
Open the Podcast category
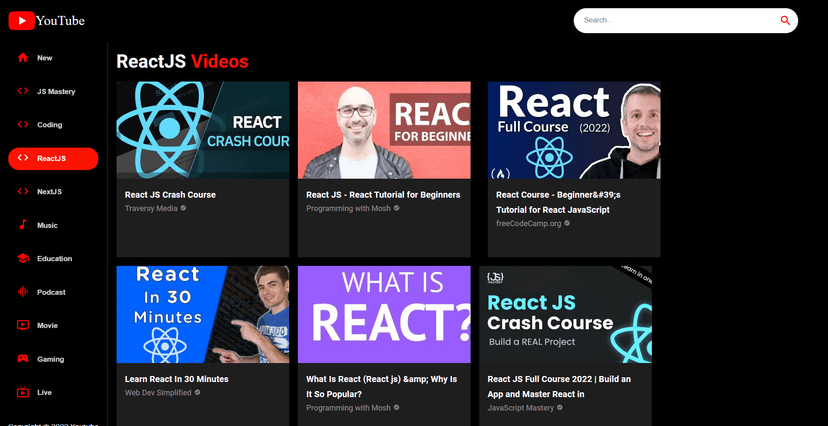(53, 292)
